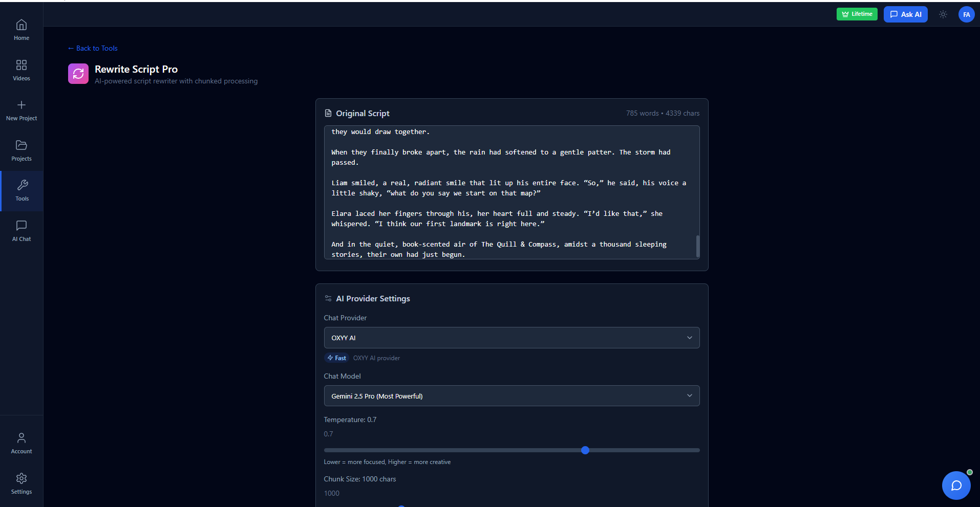Open the Projects folder icon
The width and height of the screenshot is (980, 507).
22,145
